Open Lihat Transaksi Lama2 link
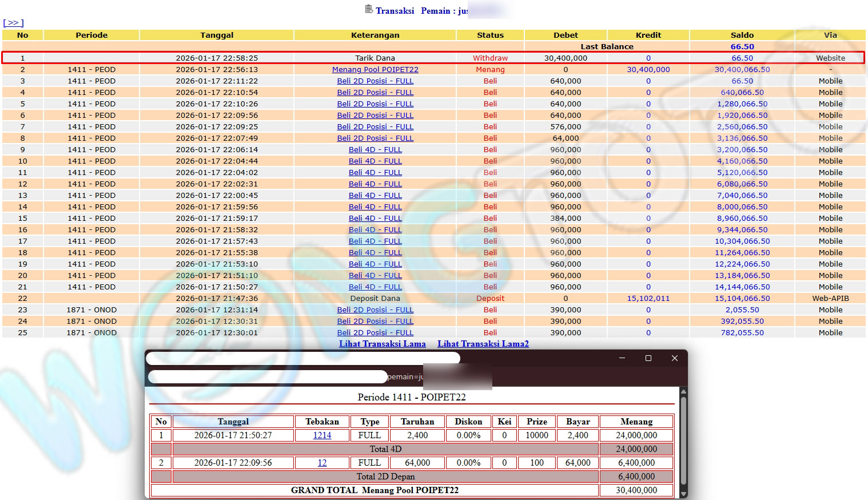The width and height of the screenshot is (868, 500). tap(483, 344)
